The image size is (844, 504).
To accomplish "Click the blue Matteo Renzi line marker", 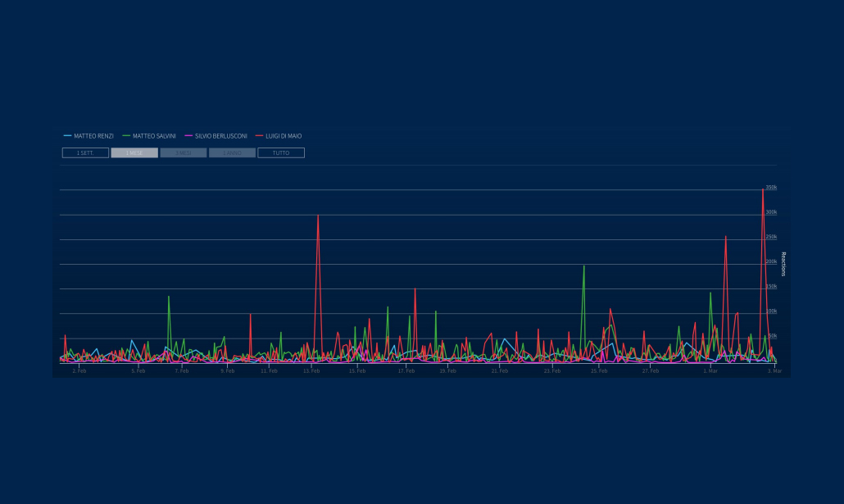I will (x=67, y=136).
